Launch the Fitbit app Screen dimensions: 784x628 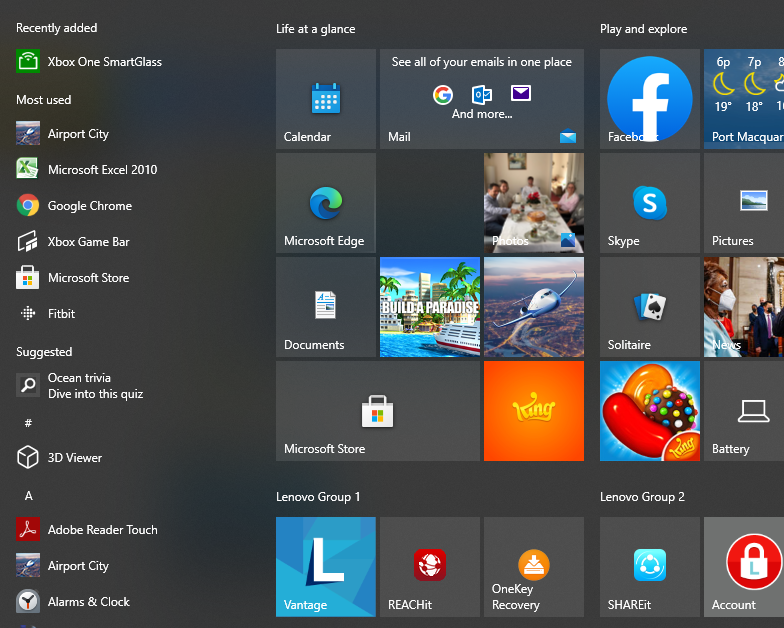click(x=46, y=314)
